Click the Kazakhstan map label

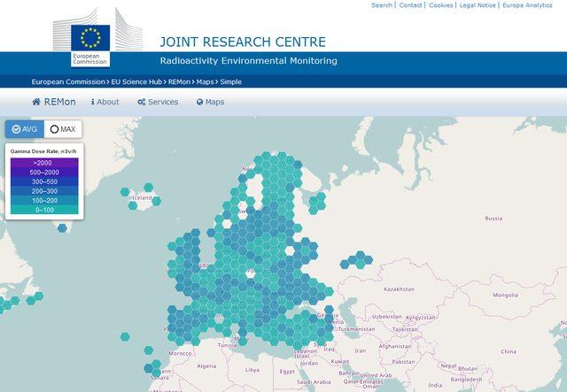point(400,289)
